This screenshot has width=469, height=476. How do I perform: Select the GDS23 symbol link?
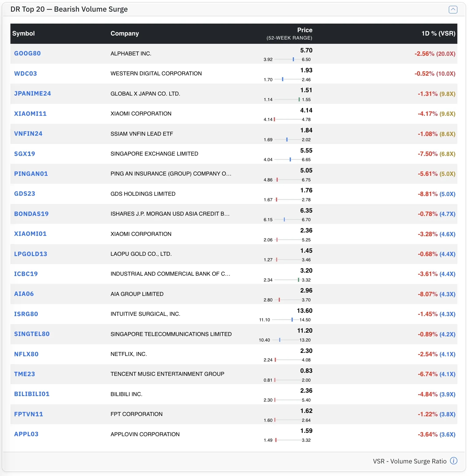[24, 194]
